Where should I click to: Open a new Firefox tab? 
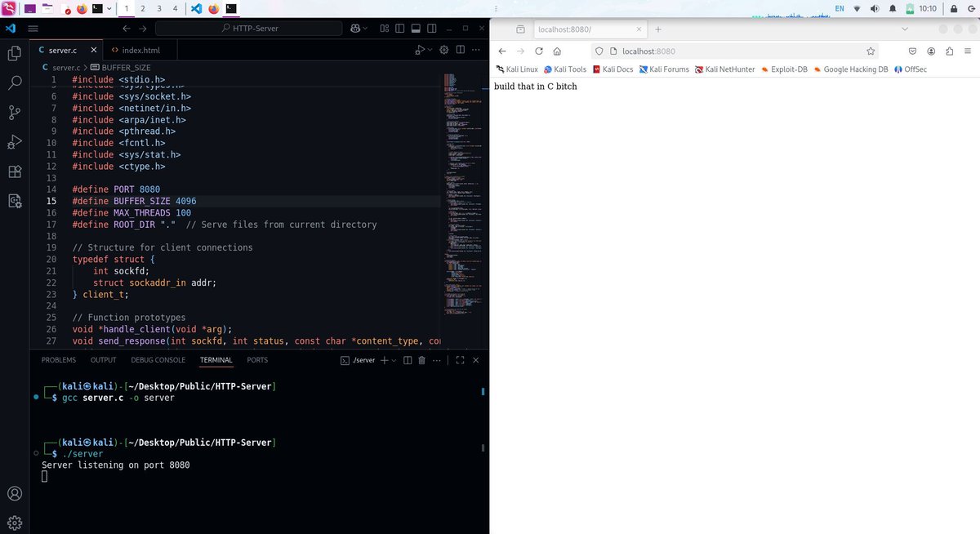tap(658, 29)
